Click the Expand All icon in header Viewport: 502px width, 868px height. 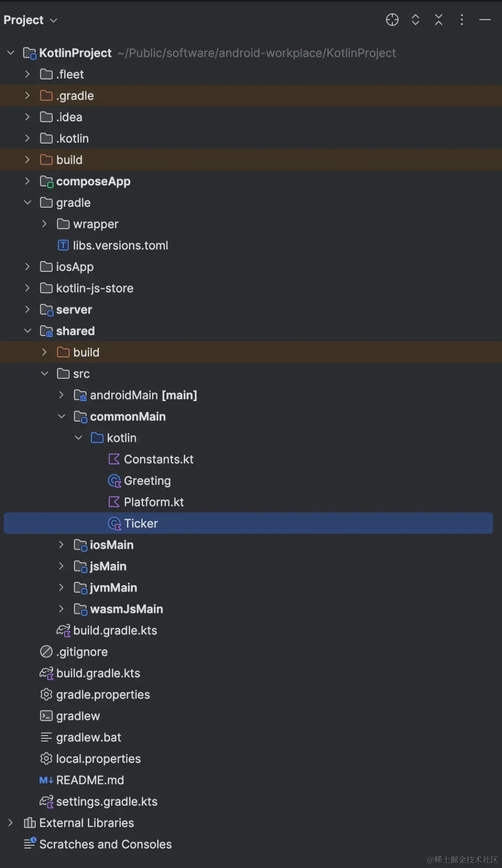click(416, 20)
